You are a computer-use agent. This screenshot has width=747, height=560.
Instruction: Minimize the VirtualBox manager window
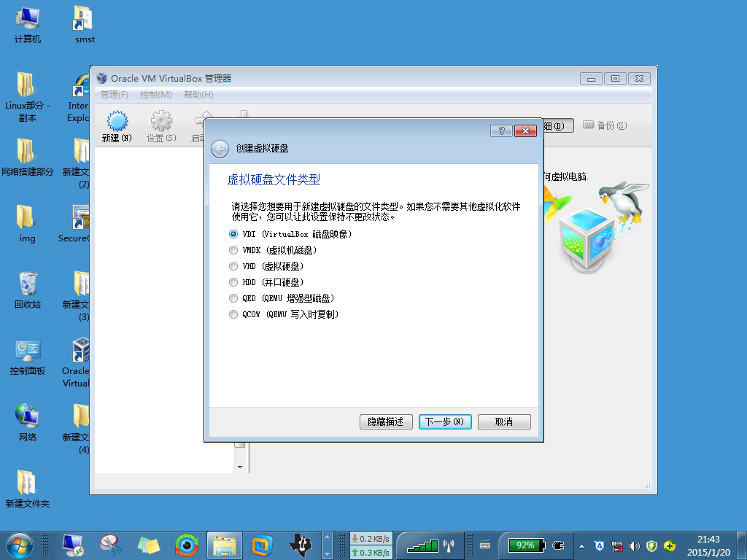point(591,79)
